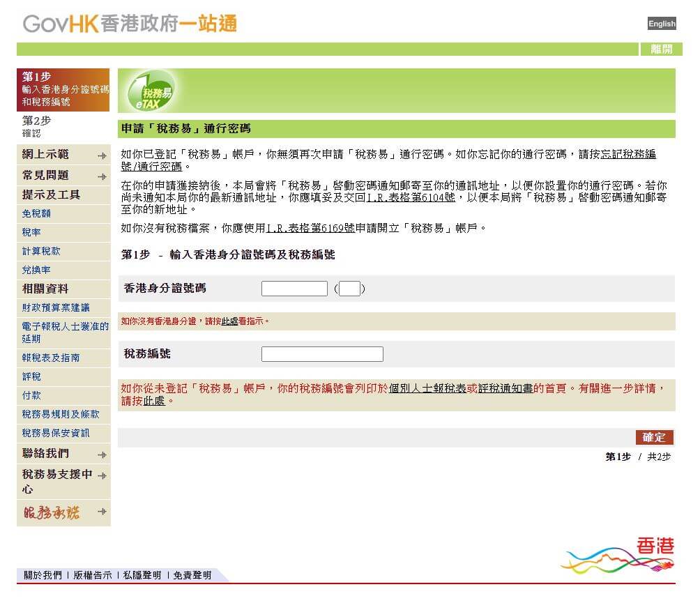
Task: Open the 網上示範 sidebar section
Action: pyautogui.click(x=45, y=155)
